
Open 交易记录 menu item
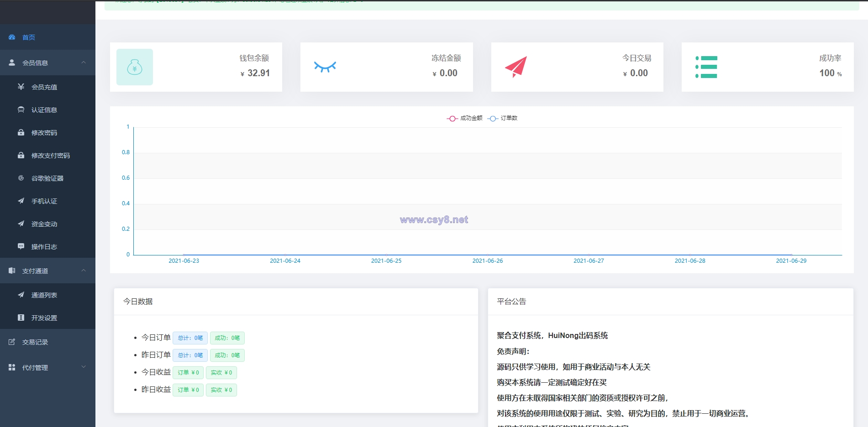pyautogui.click(x=47, y=342)
